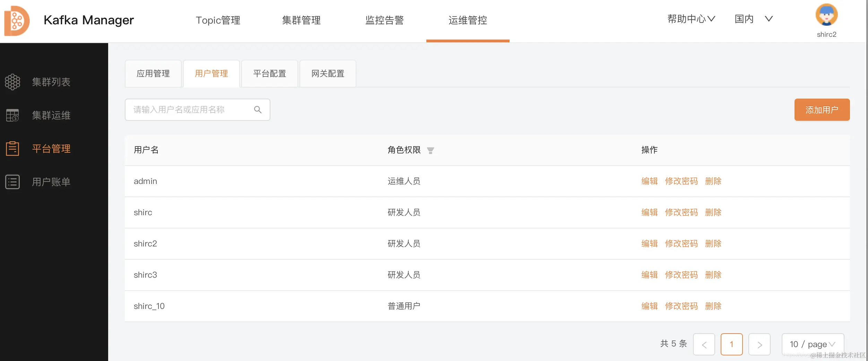
Task: Click the Kafka Manager title text
Action: coord(89,20)
